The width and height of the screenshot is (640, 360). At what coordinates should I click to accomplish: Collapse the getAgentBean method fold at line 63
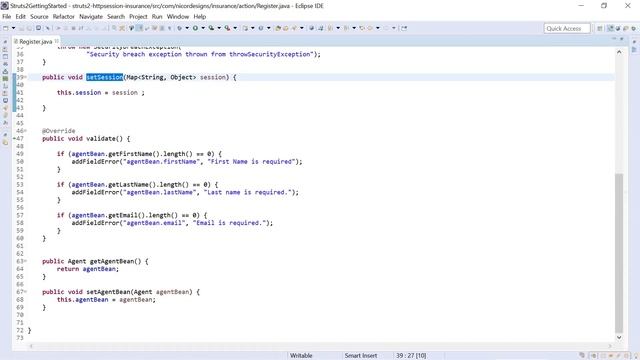pos(25,261)
